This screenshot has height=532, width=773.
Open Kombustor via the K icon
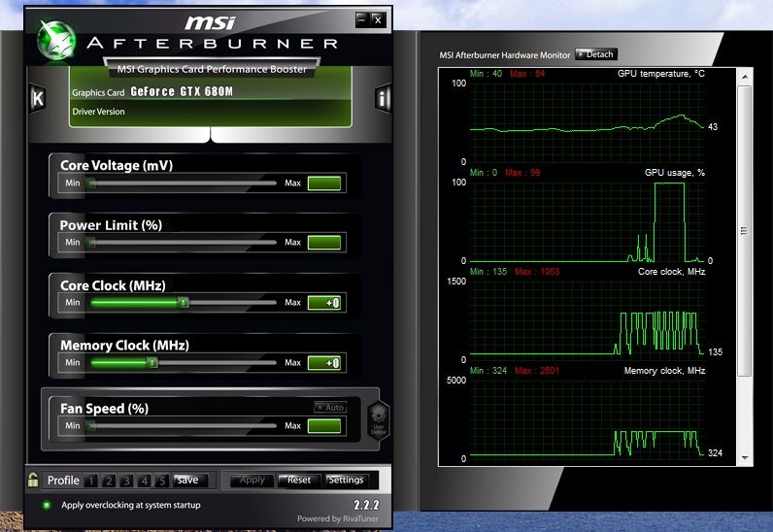(38, 99)
